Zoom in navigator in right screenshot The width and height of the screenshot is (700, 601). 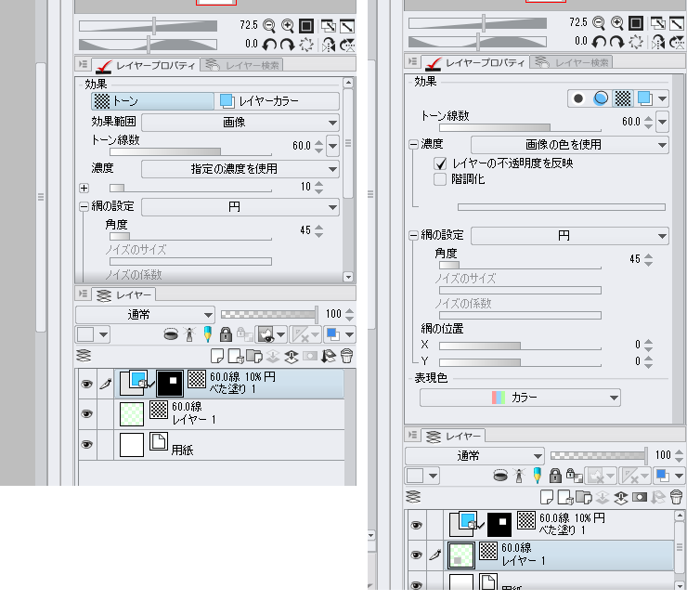coord(617,23)
